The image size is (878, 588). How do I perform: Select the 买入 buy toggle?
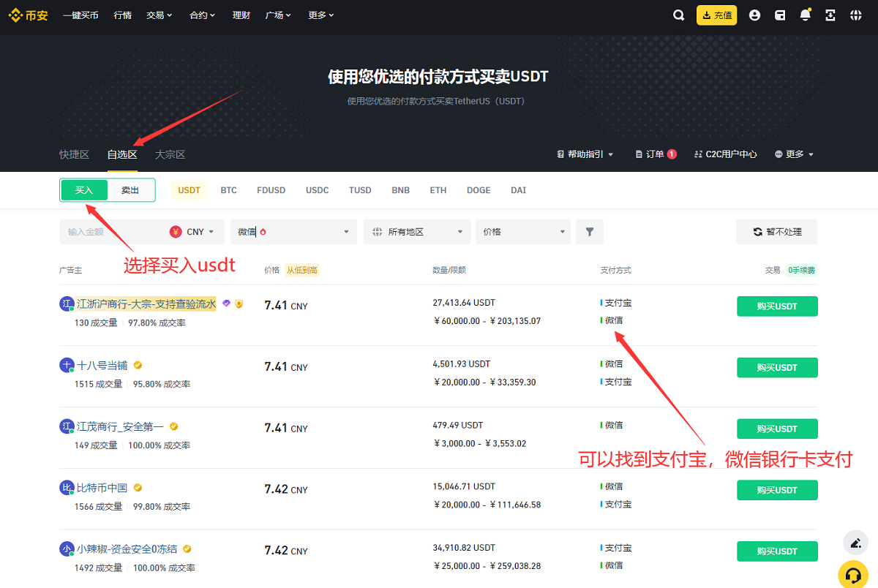point(84,190)
